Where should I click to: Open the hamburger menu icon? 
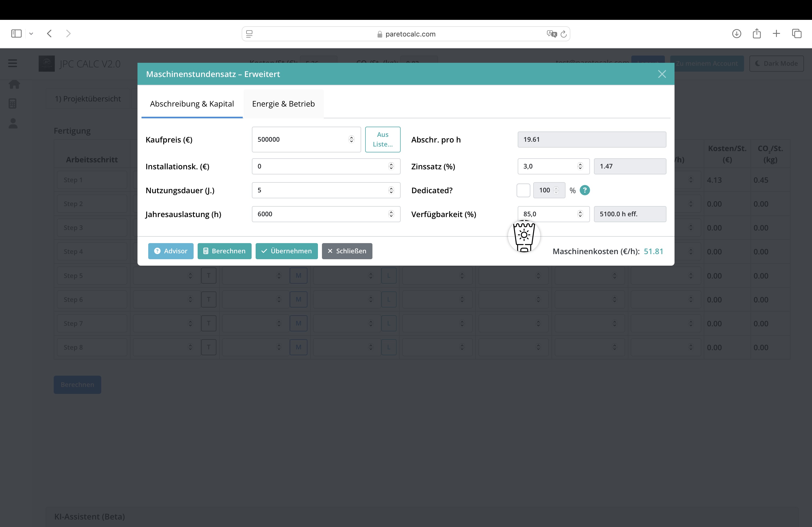coord(13,63)
